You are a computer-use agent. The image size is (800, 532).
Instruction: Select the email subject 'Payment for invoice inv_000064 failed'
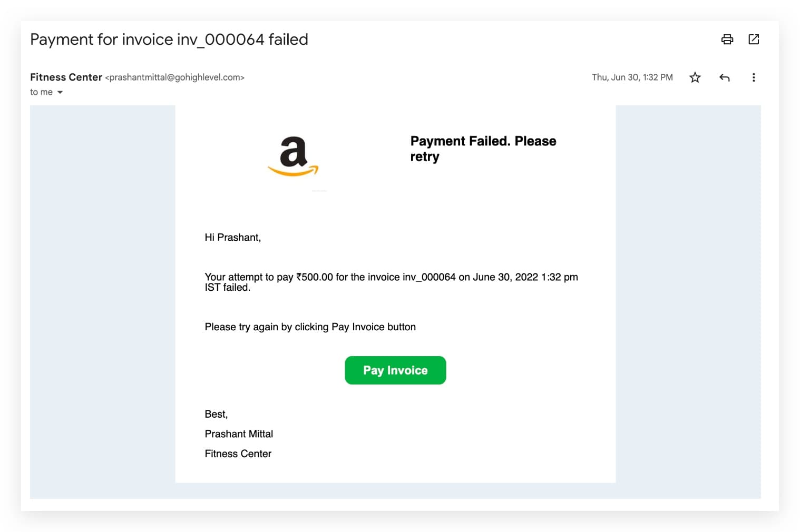[169, 39]
